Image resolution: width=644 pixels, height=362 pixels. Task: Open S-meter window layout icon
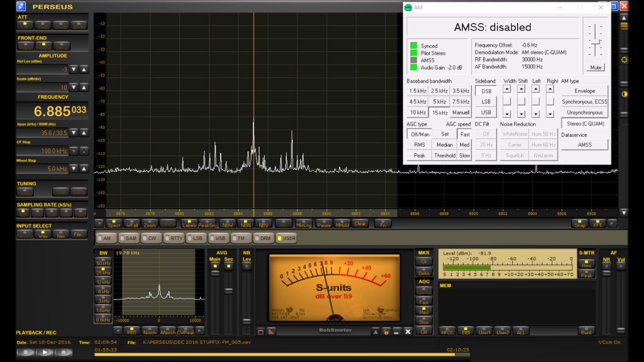click(261, 332)
